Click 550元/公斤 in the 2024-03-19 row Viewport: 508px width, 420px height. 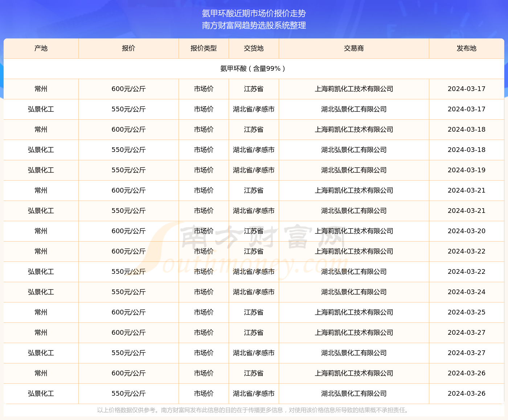[128, 170]
